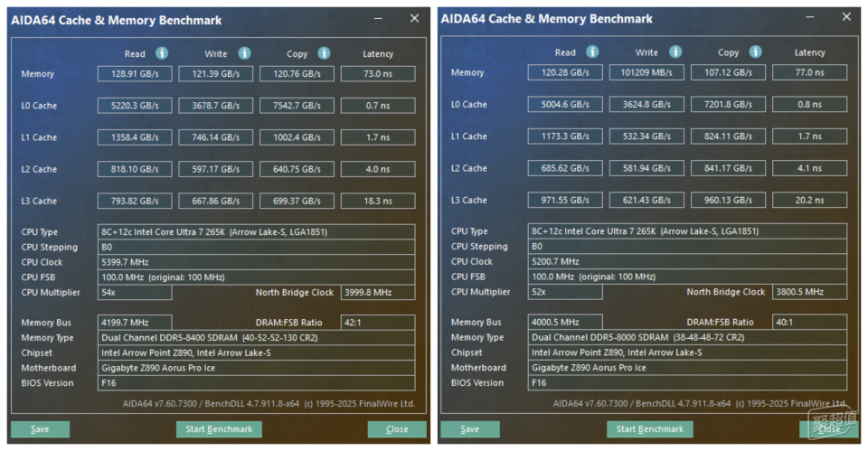The height and width of the screenshot is (451, 868).
Task: Select left window BIOS Version F16
Action: point(256,383)
